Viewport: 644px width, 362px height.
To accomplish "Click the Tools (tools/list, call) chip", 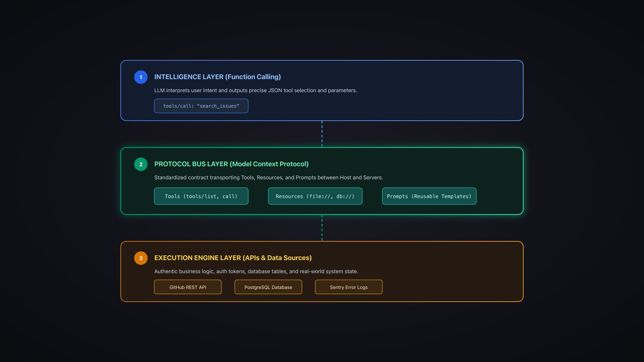I will click(201, 196).
